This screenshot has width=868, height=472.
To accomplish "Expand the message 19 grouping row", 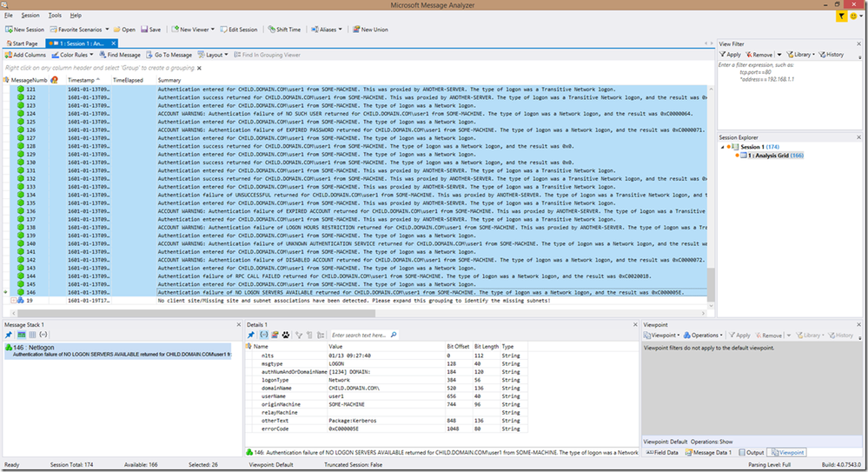I will coord(13,300).
